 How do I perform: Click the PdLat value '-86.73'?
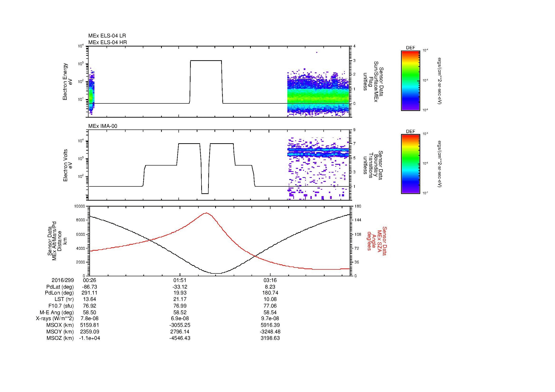click(x=89, y=287)
